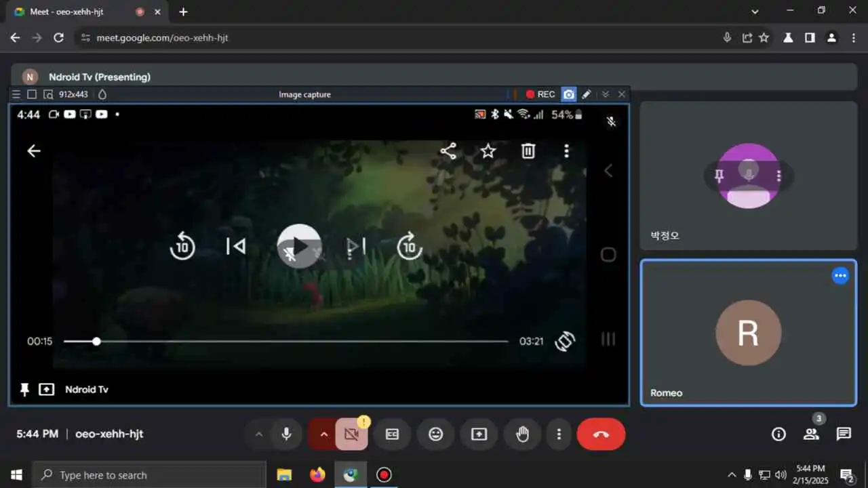This screenshot has width=868, height=488.
Task: Click the water drop icon in capture bar
Action: pos(102,94)
